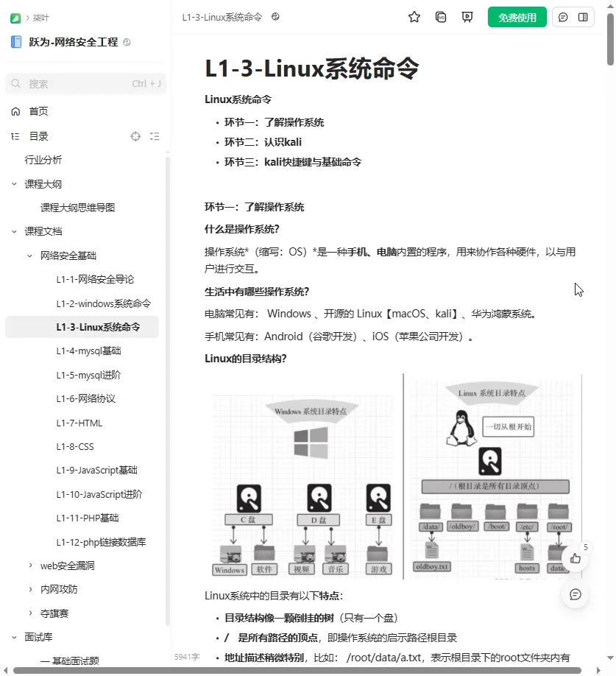Click the markdown export icon
This screenshot has height=676, width=616.
(441, 17)
